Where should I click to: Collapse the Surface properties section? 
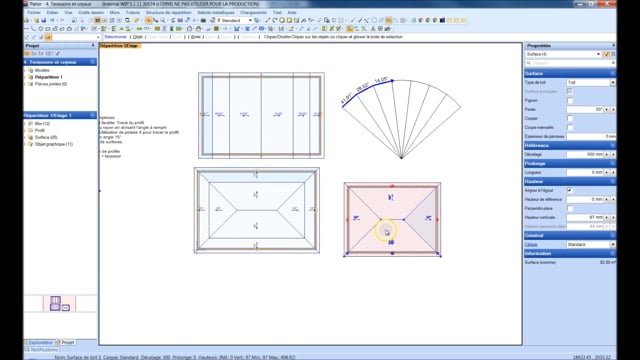coord(612,73)
